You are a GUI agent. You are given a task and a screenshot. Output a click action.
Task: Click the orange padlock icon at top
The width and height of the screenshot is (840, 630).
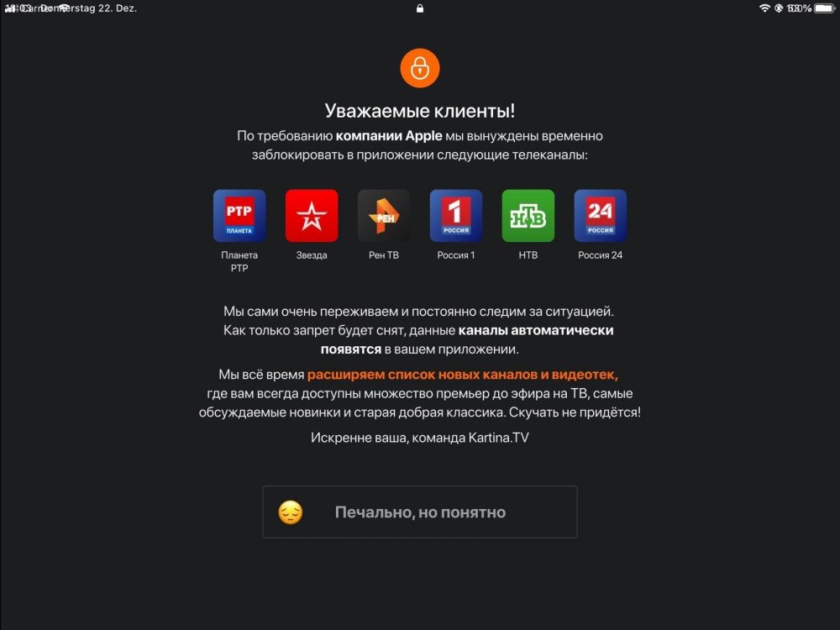419,68
